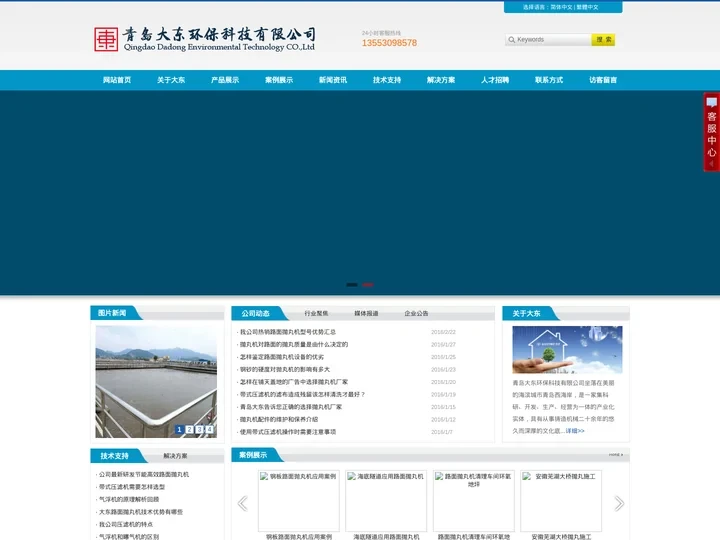Click the 图片新闻 panel header
The height and width of the screenshot is (540, 720).
pyautogui.click(x=112, y=313)
